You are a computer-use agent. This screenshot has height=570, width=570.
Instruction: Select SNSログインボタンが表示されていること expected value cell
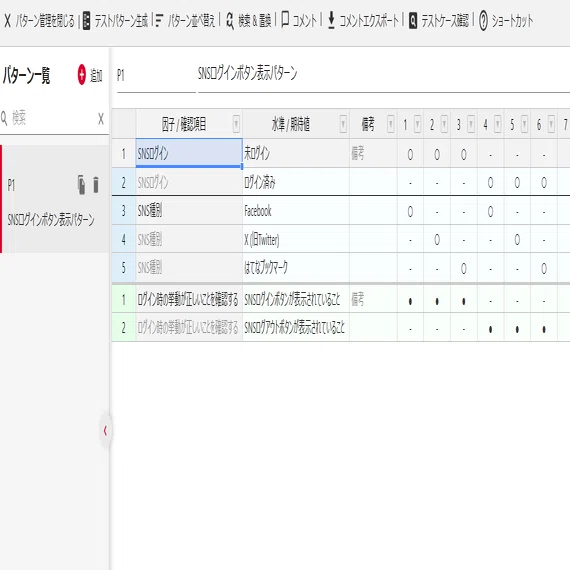click(296, 300)
